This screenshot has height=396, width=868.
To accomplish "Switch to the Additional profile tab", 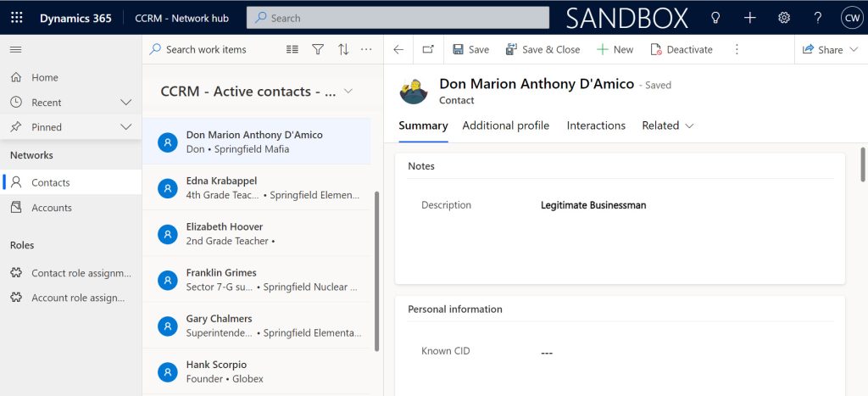I will [505, 125].
